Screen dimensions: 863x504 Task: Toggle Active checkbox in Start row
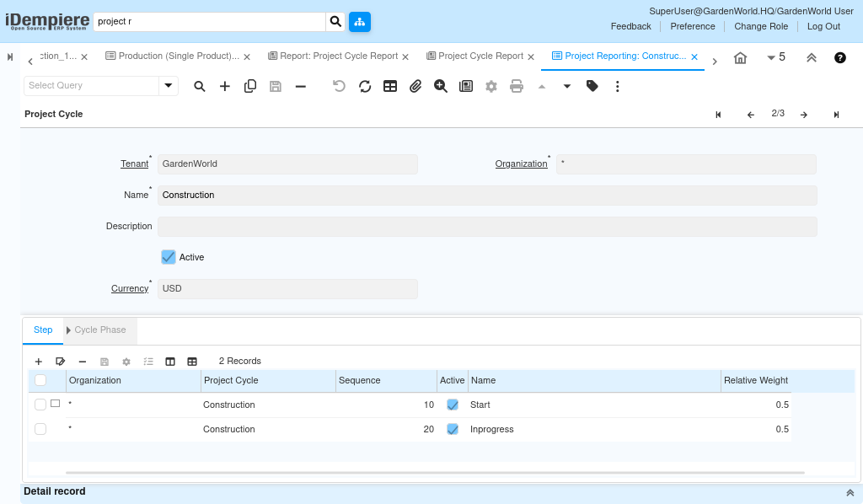[453, 405]
